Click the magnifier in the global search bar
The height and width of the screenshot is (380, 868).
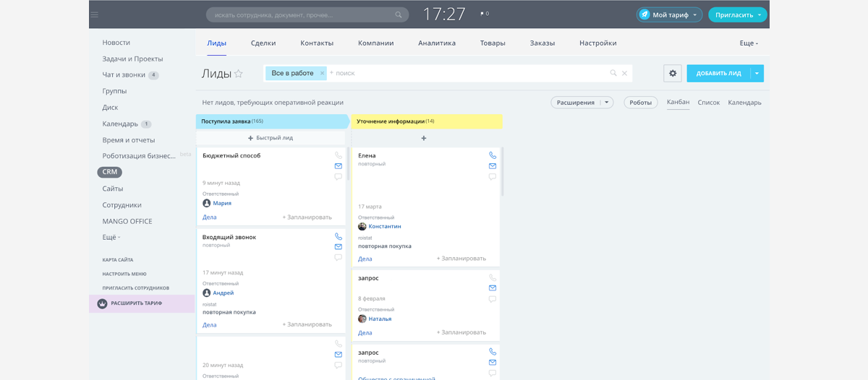[x=399, y=14]
